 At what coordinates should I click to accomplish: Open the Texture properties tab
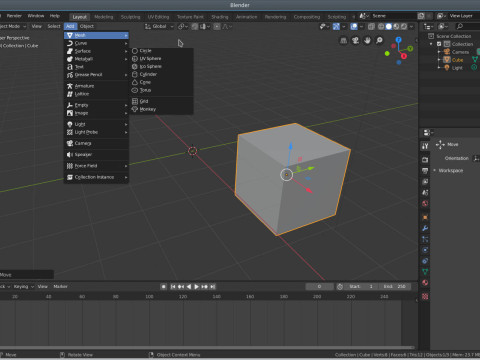[425, 296]
